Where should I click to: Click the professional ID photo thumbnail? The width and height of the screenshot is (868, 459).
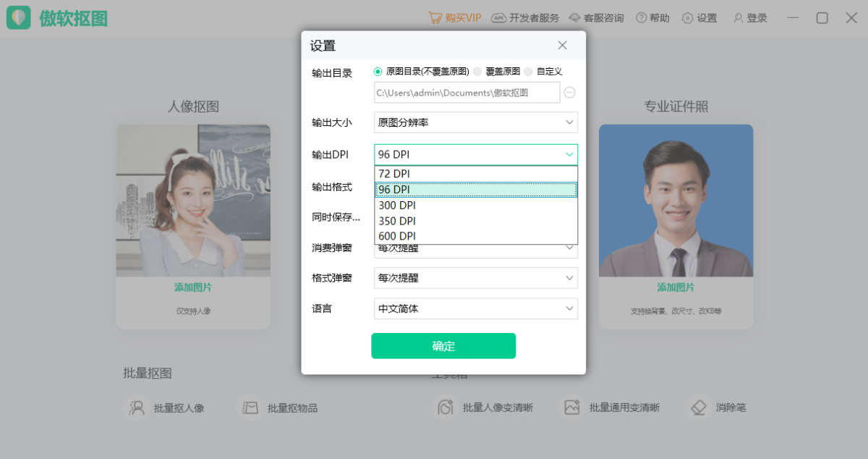point(676,201)
